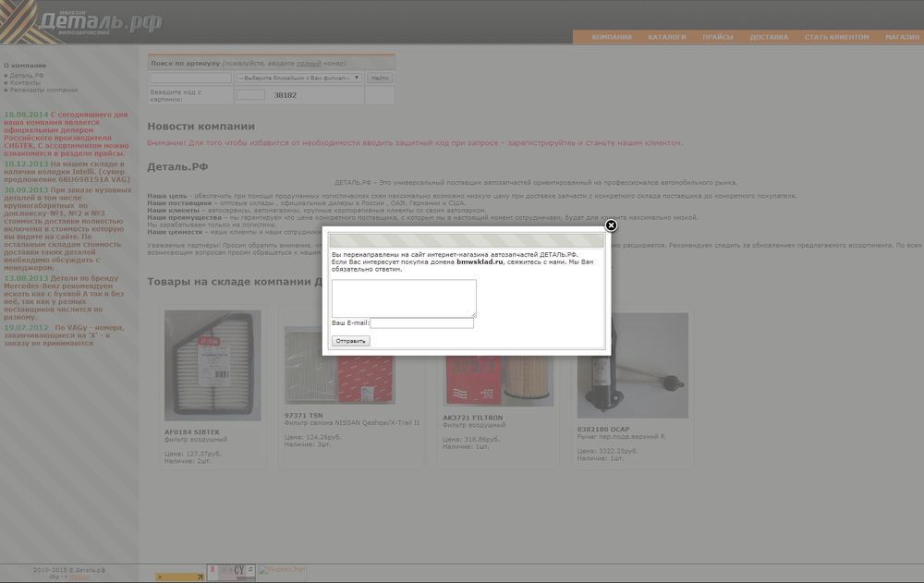Open the Каталоги menu item
The width and height of the screenshot is (924, 583).
point(667,37)
